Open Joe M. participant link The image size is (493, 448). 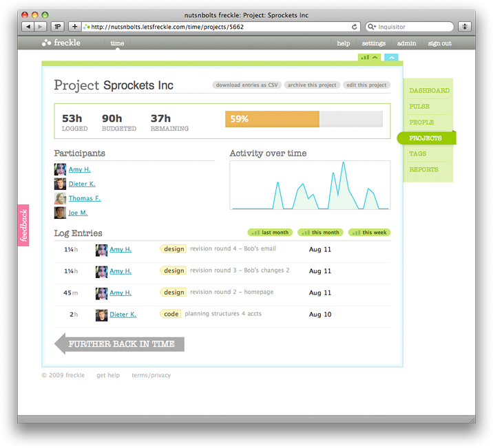pos(78,213)
